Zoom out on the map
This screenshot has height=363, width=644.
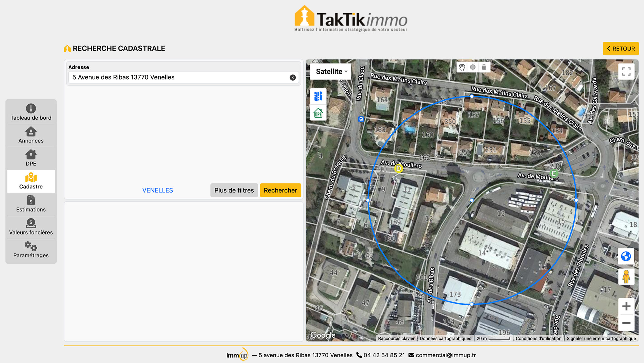(x=626, y=323)
